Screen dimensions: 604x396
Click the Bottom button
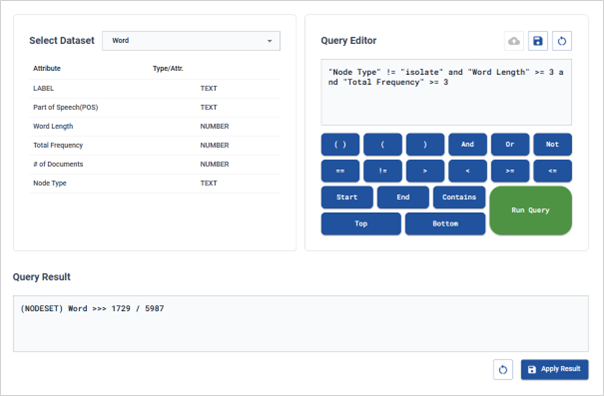pos(445,224)
